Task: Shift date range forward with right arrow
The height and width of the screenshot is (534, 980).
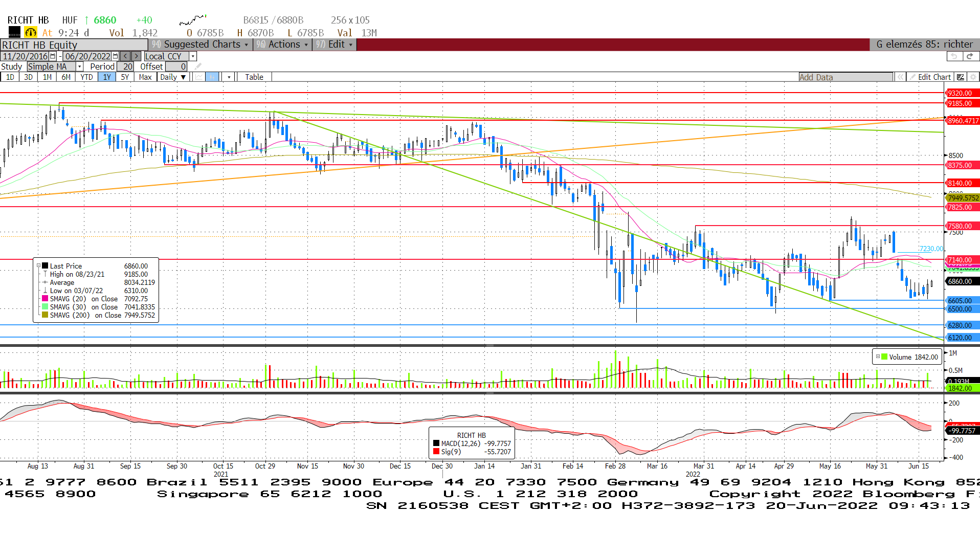Action: [x=136, y=56]
